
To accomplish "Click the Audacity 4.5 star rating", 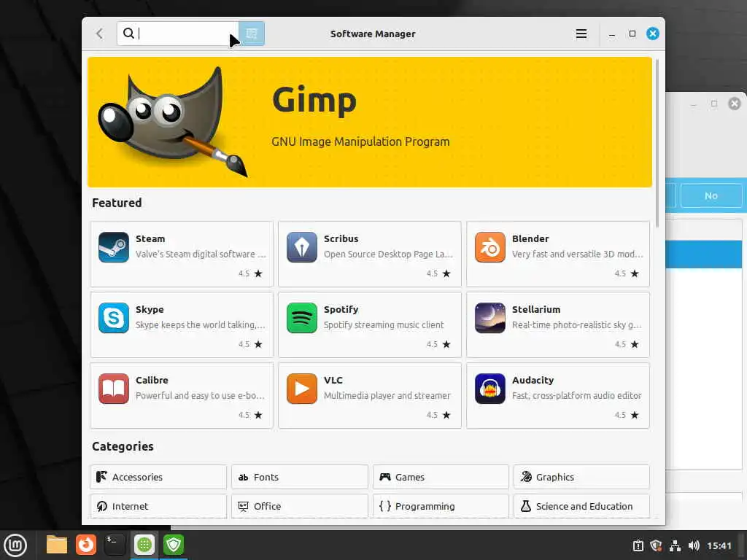I will pos(627,415).
